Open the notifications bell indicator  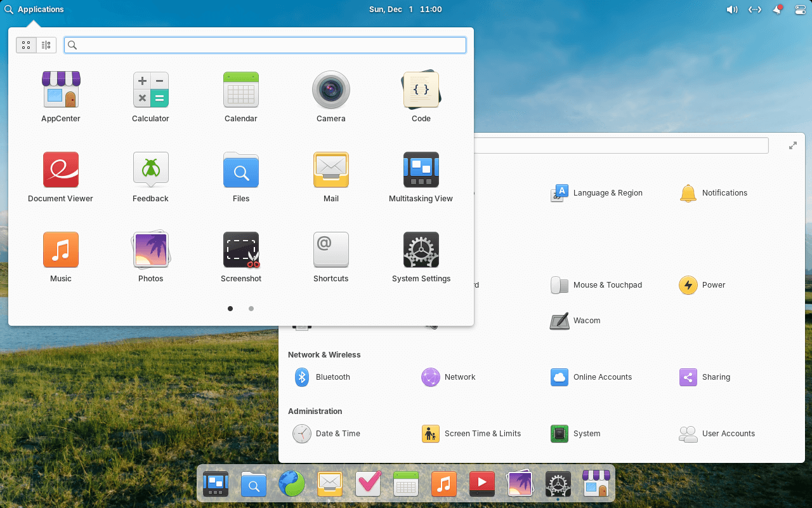coord(778,10)
